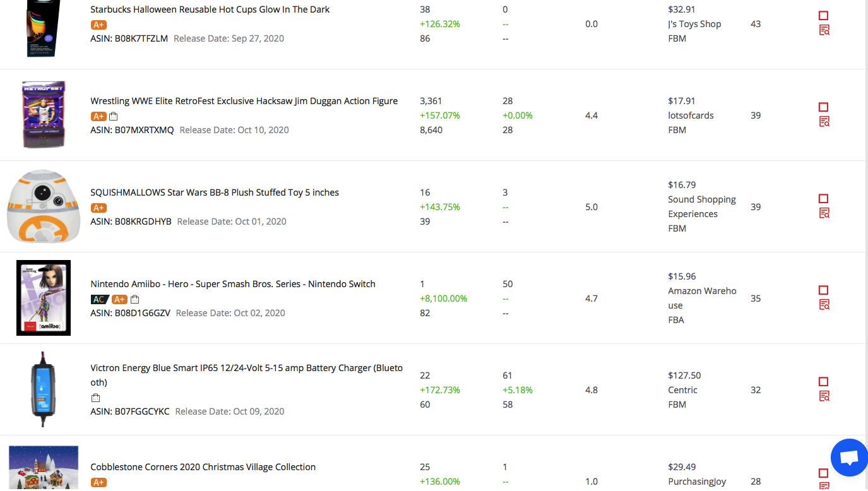The width and height of the screenshot is (868, 491).
Task: Select the Squishmallows BB-8 row checkbox
Action: (823, 199)
